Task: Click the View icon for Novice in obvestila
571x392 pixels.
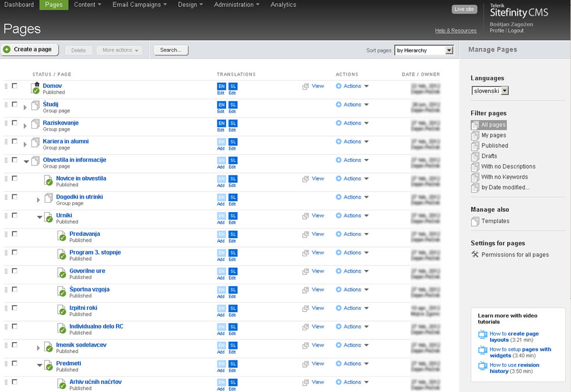Action: pos(305,179)
